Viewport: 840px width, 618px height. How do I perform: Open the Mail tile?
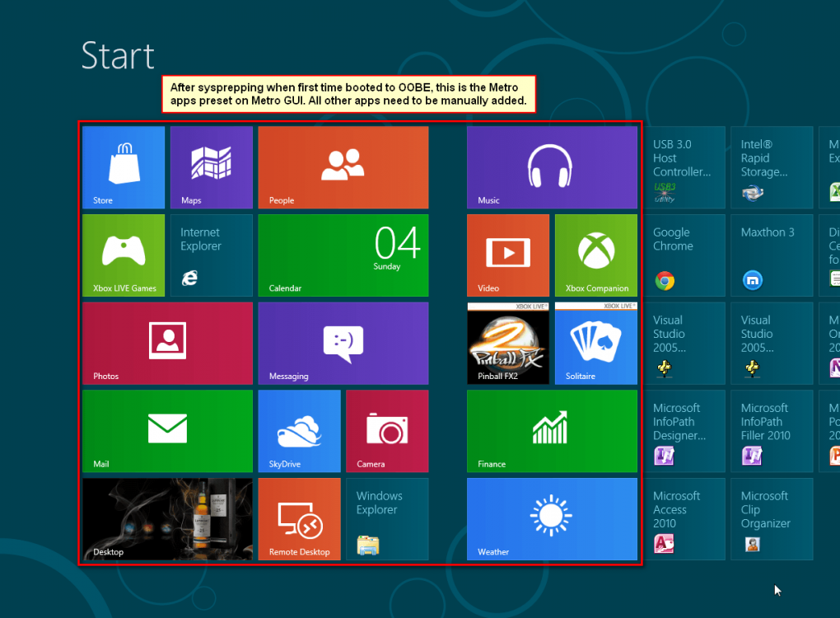coord(167,431)
